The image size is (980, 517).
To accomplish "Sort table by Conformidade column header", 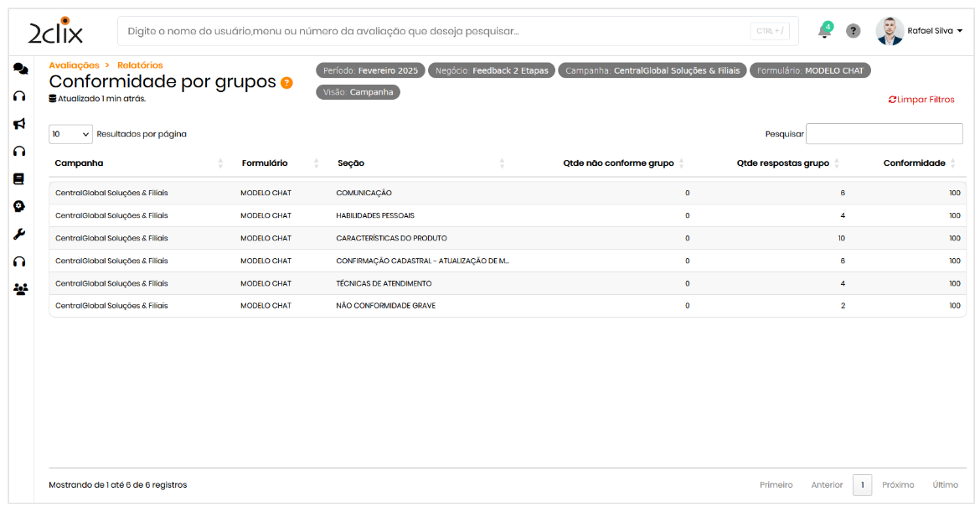I will point(914,163).
